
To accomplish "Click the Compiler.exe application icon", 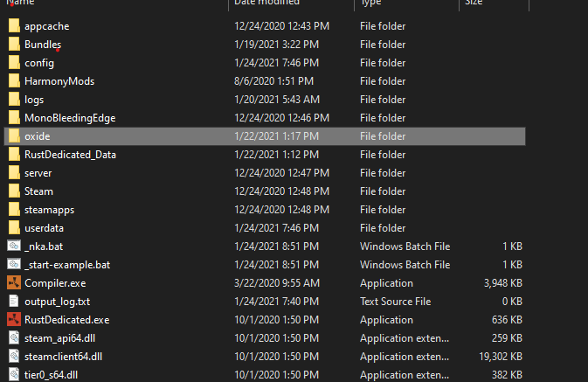I will pos(14,283).
